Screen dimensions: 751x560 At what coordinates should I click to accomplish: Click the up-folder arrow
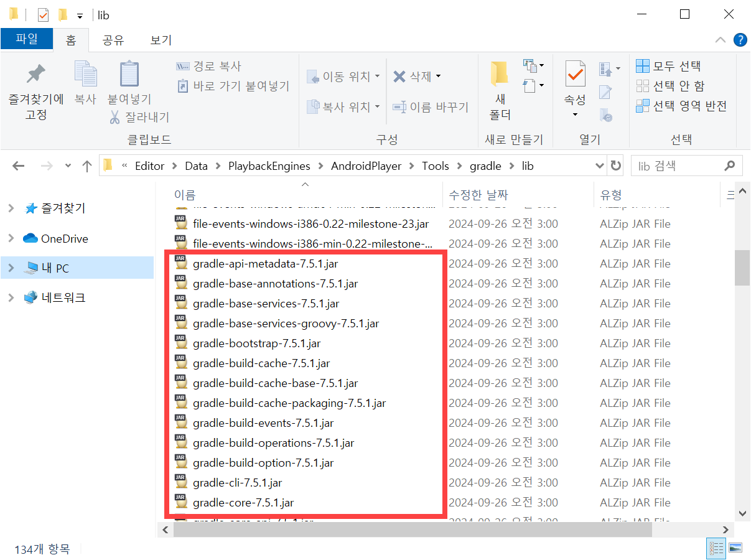tap(87, 166)
